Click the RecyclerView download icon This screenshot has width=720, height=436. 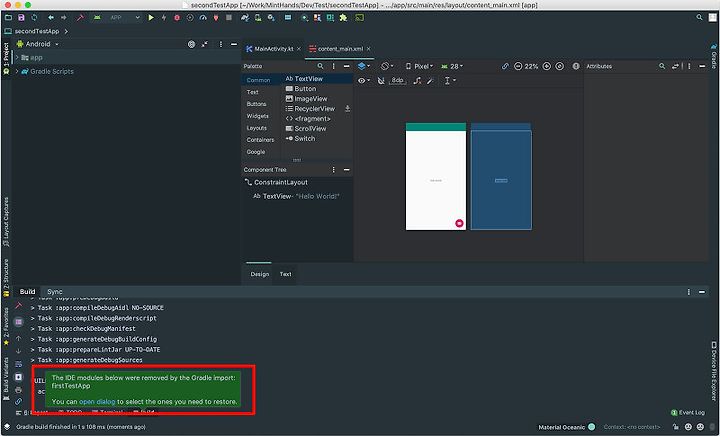pyautogui.click(x=348, y=109)
